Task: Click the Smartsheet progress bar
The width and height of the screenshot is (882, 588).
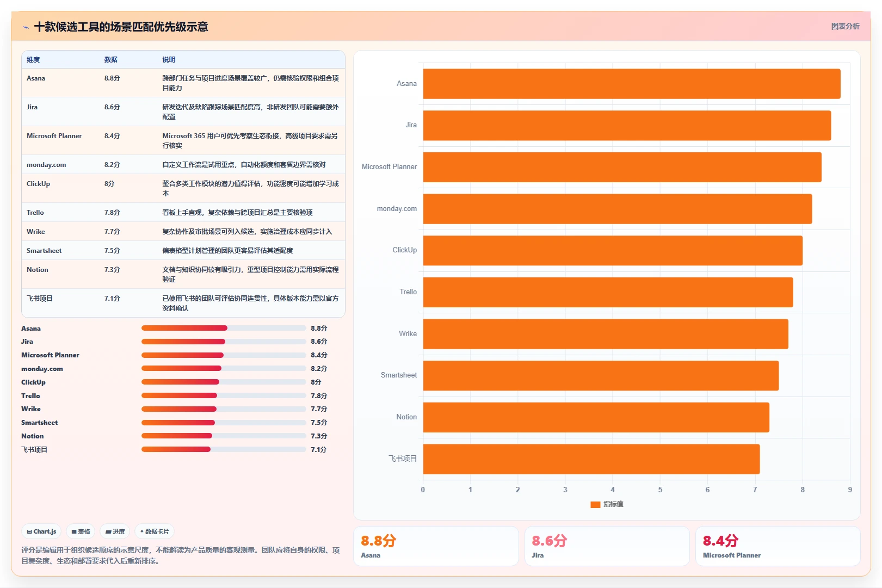Action: (224, 423)
